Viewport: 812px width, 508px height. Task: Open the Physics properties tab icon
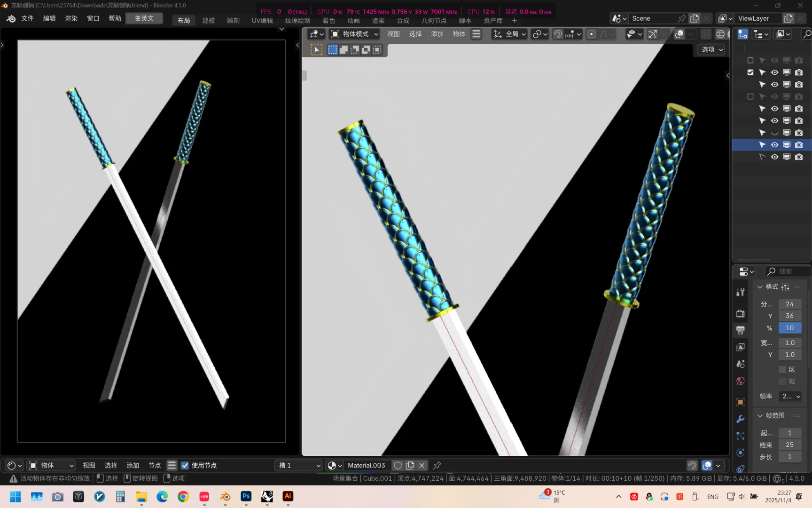pos(741,452)
